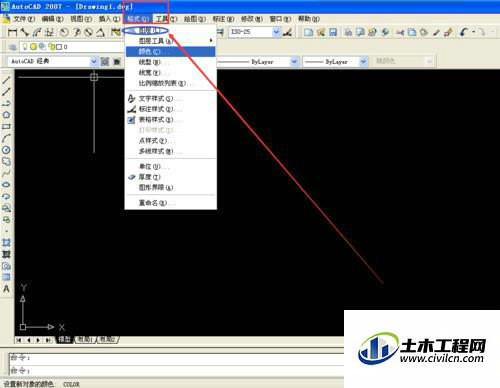Click the Plot (print) toolbar icon

(348, 32)
